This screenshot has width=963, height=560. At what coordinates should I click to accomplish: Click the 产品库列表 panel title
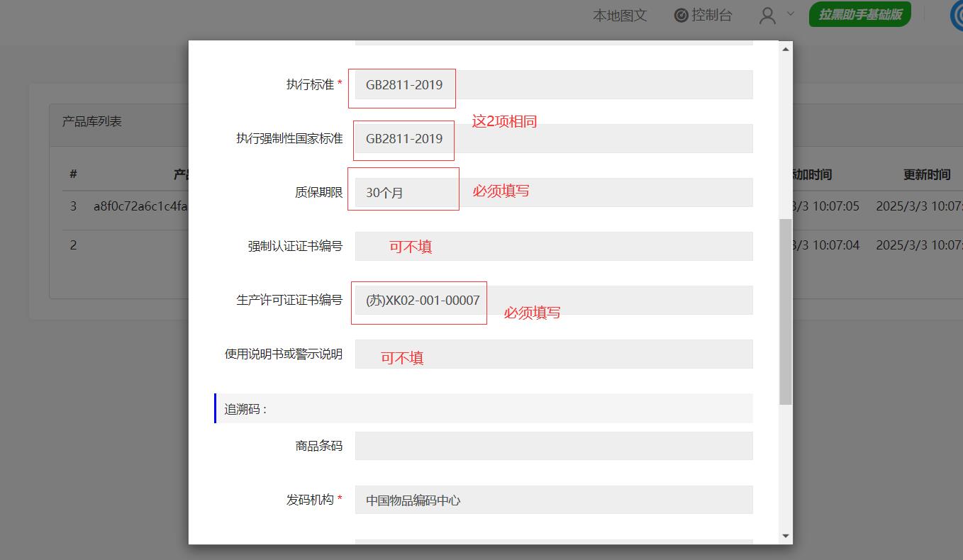[92, 121]
